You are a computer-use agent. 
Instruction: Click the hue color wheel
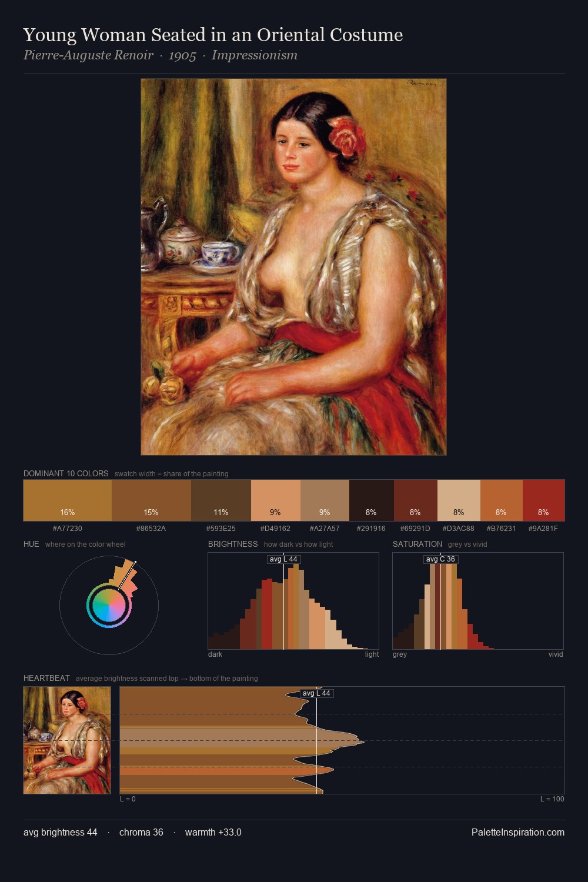[x=109, y=605]
